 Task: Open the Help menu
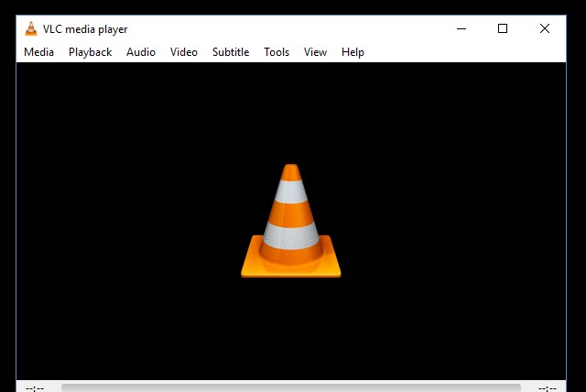[x=353, y=52]
